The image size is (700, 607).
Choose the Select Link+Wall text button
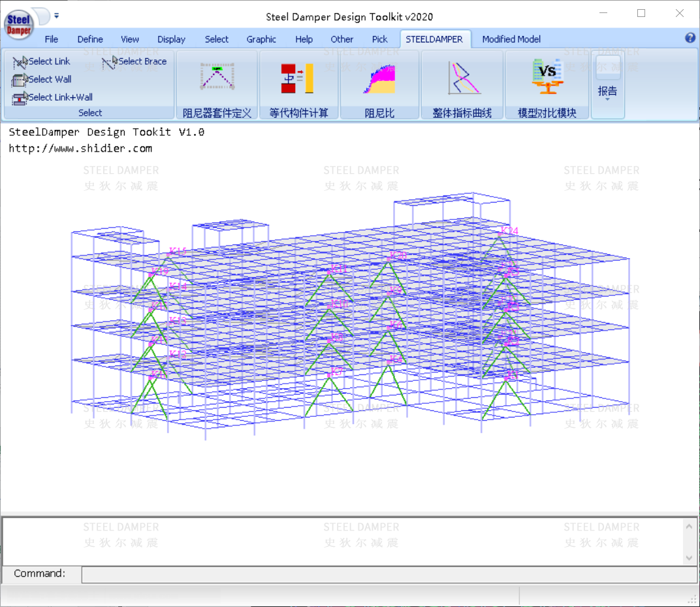[61, 97]
